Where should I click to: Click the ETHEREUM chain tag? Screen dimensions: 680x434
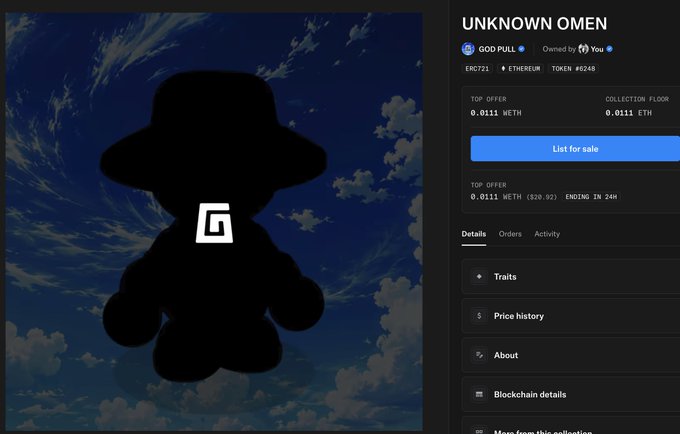520,69
